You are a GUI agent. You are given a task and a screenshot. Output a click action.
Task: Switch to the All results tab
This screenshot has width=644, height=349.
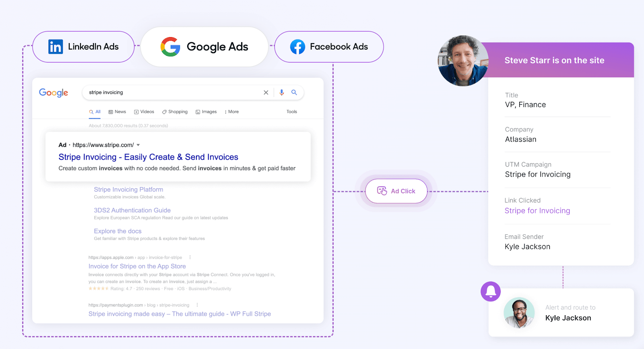(x=95, y=112)
